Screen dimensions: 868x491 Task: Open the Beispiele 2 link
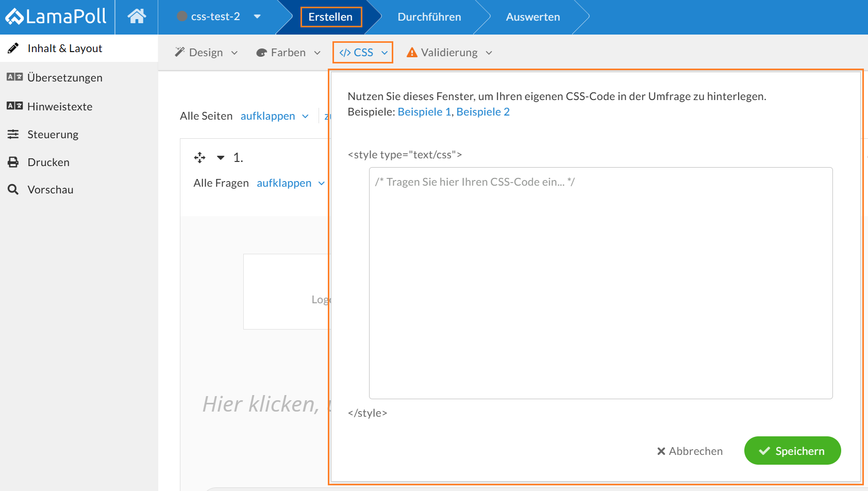coord(483,112)
